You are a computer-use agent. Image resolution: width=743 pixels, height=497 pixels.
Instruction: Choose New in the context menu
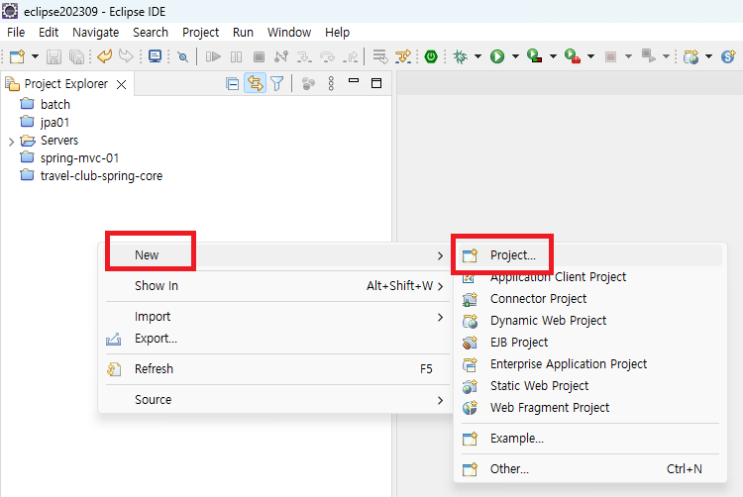pyautogui.click(x=276, y=255)
